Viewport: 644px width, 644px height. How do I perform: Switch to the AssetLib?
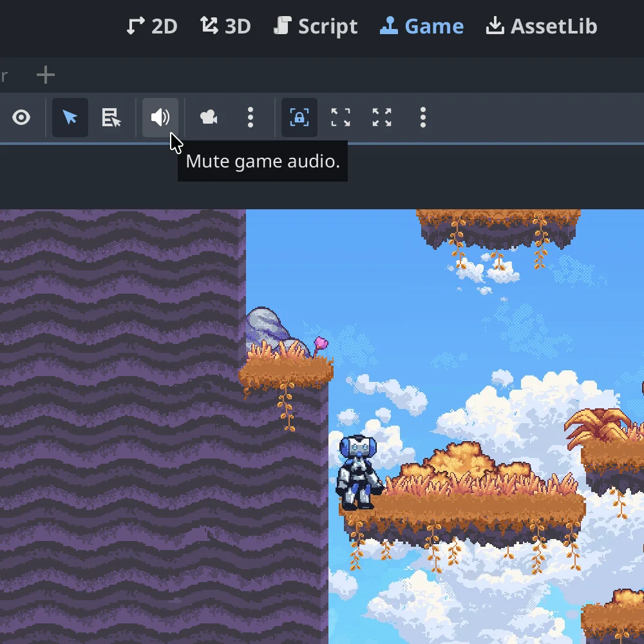(541, 26)
